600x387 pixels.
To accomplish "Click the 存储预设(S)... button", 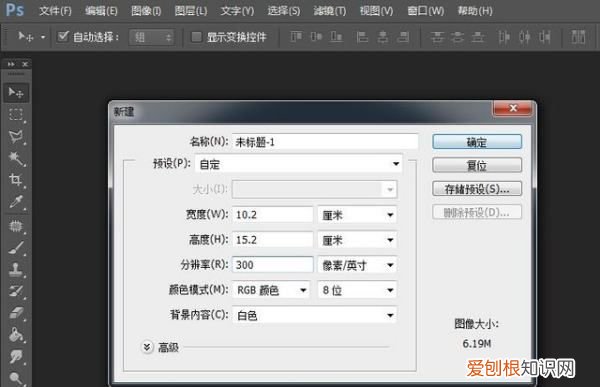I will click(x=477, y=189).
